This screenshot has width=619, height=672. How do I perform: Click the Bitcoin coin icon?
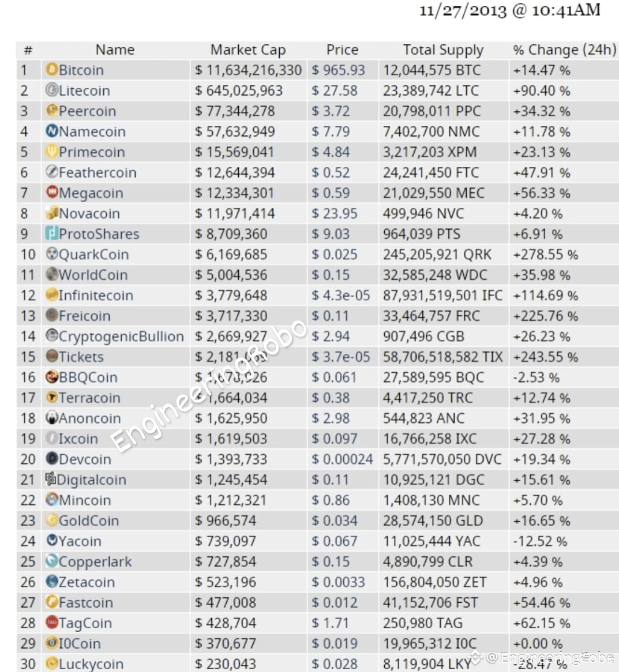coord(52,69)
